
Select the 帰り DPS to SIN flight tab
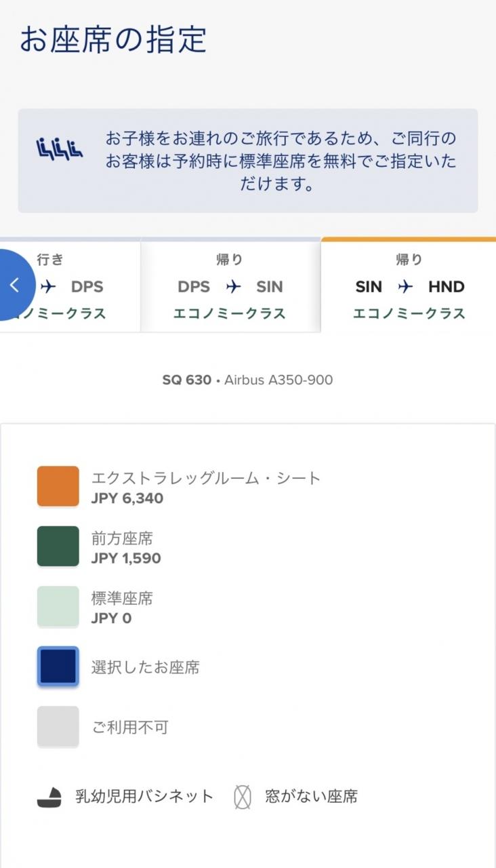(231, 287)
